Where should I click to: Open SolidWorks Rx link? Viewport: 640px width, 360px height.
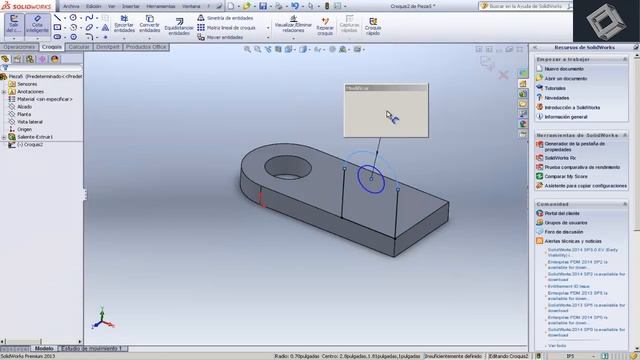(560, 158)
